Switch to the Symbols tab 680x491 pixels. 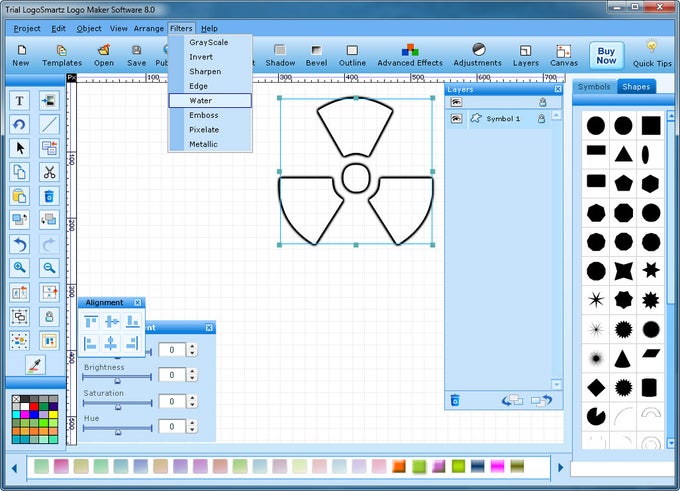[x=594, y=87]
